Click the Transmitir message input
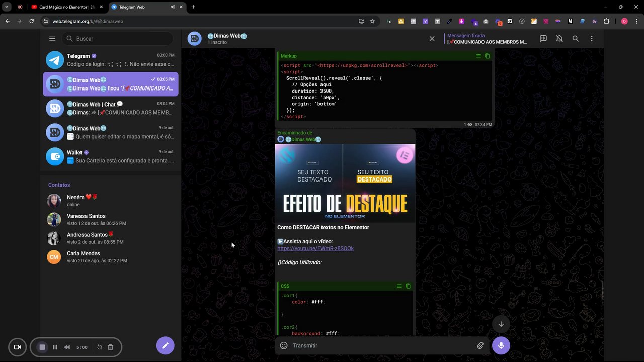The width and height of the screenshot is (644, 362). click(382, 346)
